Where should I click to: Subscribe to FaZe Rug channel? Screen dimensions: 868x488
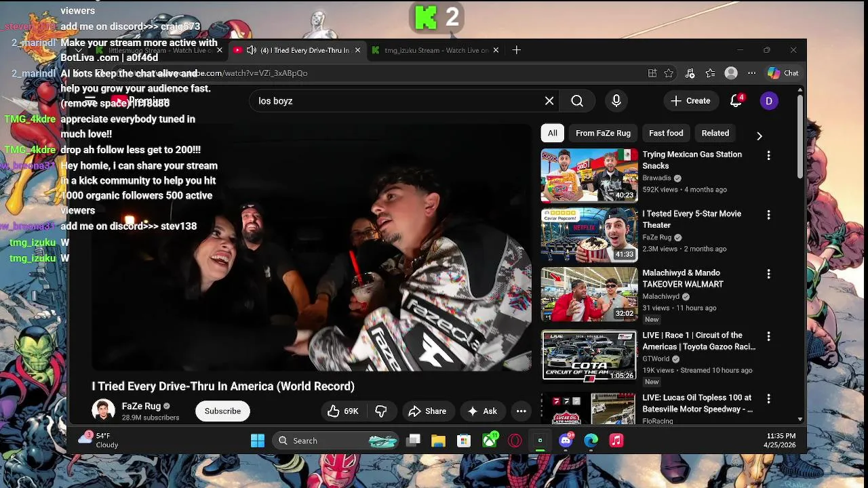(x=222, y=411)
